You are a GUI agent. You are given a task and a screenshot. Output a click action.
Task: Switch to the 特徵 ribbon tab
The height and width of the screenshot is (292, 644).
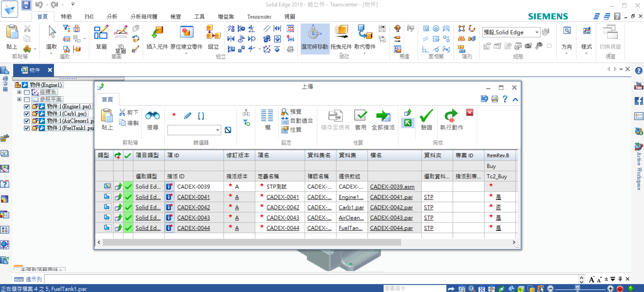tap(66, 17)
